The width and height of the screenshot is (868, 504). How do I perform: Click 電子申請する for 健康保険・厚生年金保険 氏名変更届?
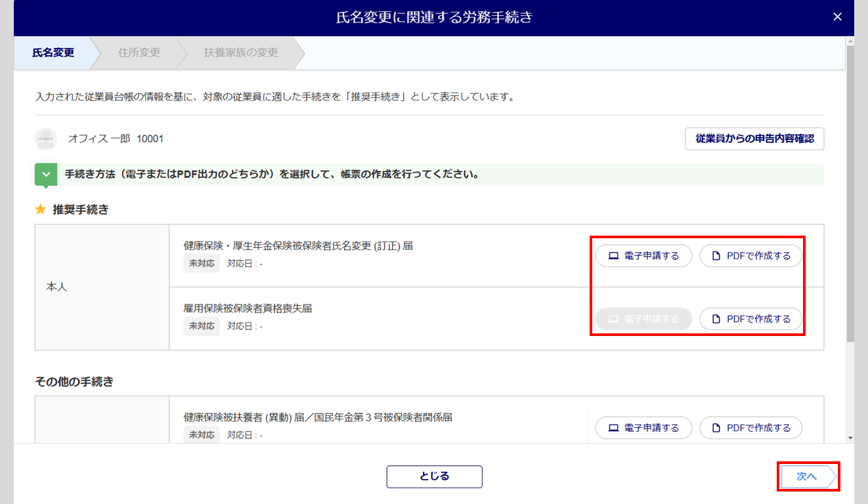pyautogui.click(x=643, y=256)
